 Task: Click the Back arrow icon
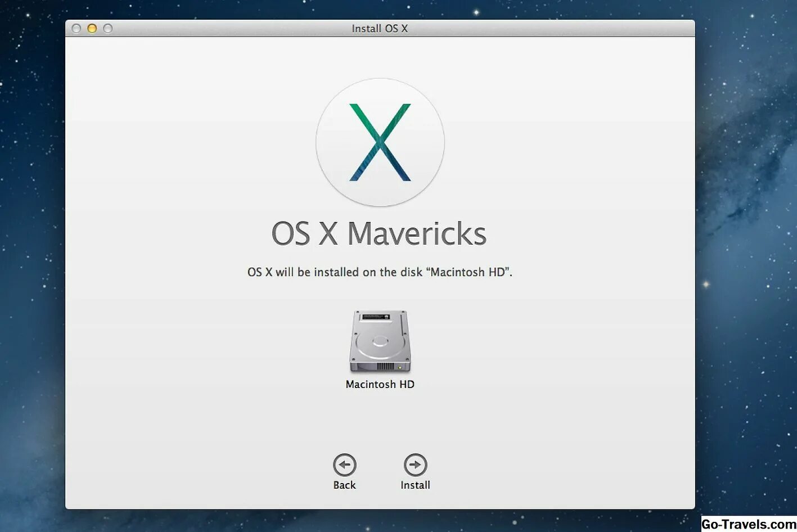coord(344,465)
